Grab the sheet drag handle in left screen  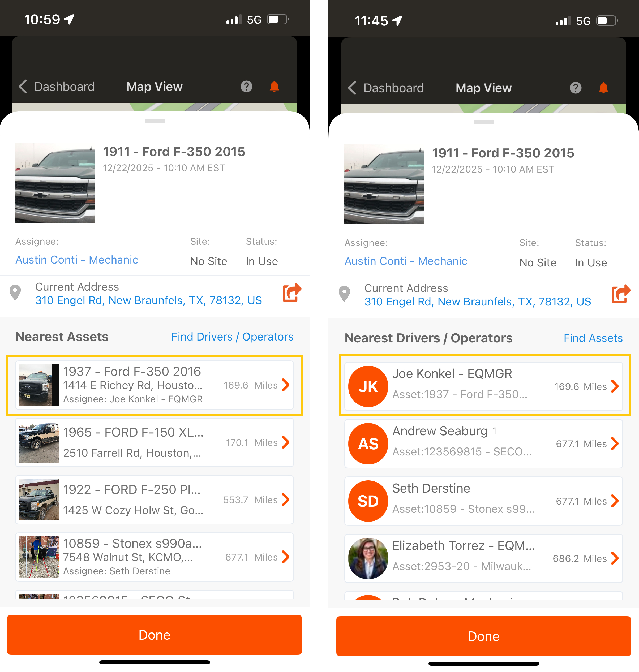[154, 121]
